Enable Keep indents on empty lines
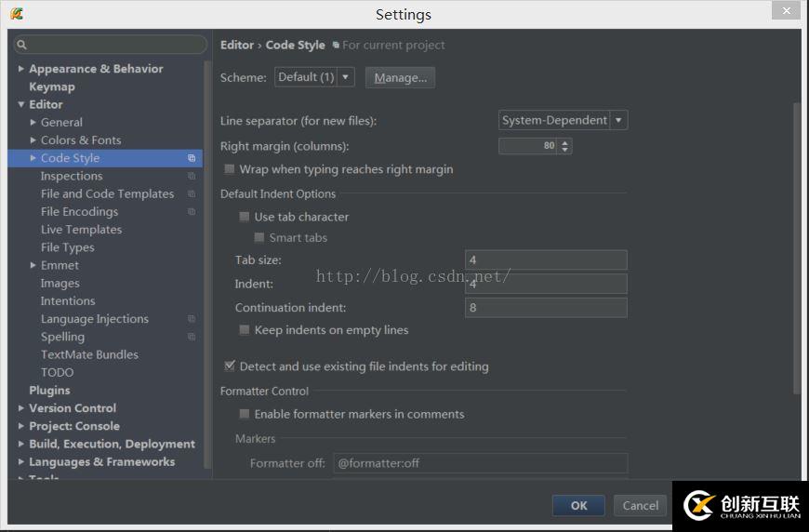This screenshot has width=809, height=532. [x=245, y=330]
